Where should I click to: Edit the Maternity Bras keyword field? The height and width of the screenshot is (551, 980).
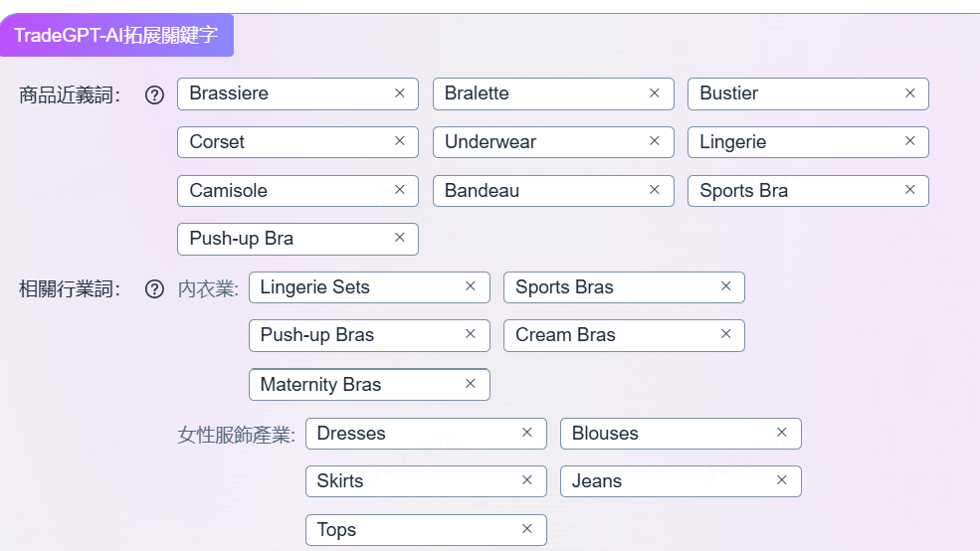coord(369,384)
